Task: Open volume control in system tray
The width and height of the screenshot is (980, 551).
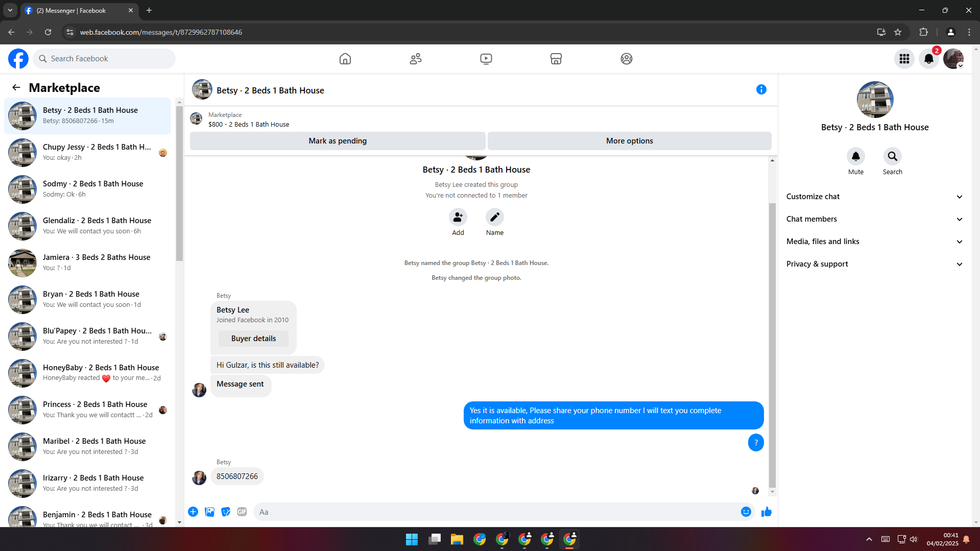Action: 914,539
